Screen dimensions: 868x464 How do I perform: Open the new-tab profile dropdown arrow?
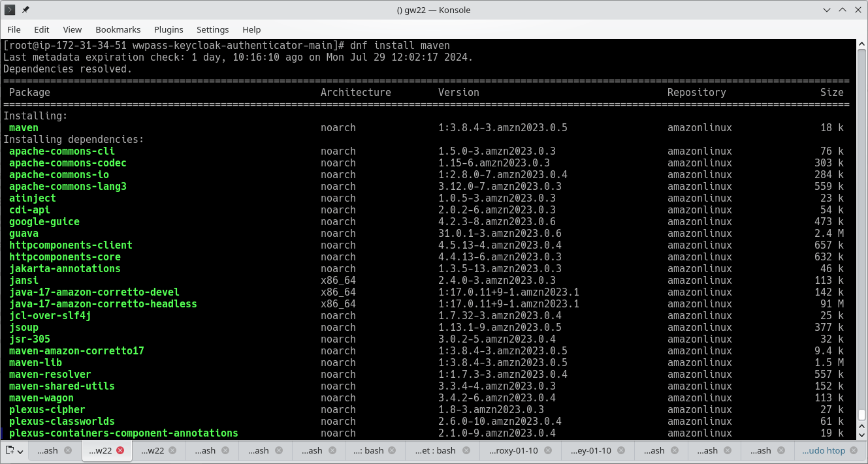(20, 450)
